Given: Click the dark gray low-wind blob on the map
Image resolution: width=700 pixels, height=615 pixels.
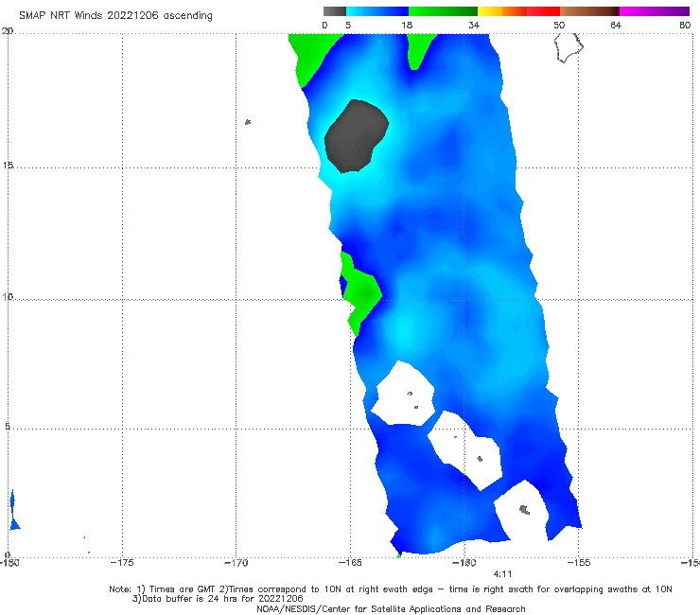Looking at the screenshot, I should [356, 136].
